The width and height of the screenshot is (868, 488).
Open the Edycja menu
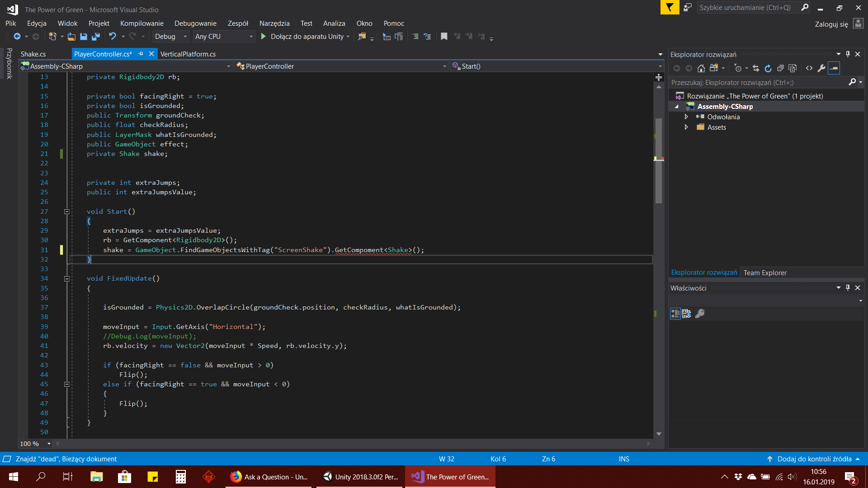click(x=37, y=23)
